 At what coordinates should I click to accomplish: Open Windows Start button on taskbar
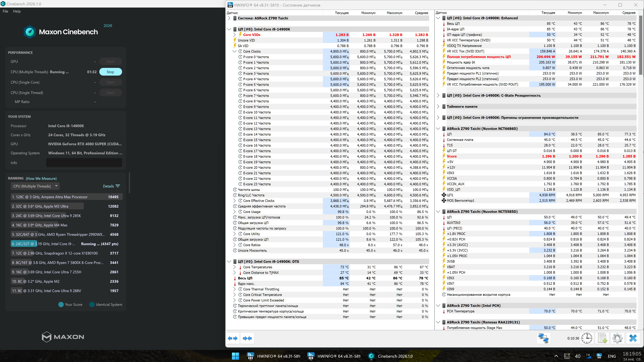(235, 356)
